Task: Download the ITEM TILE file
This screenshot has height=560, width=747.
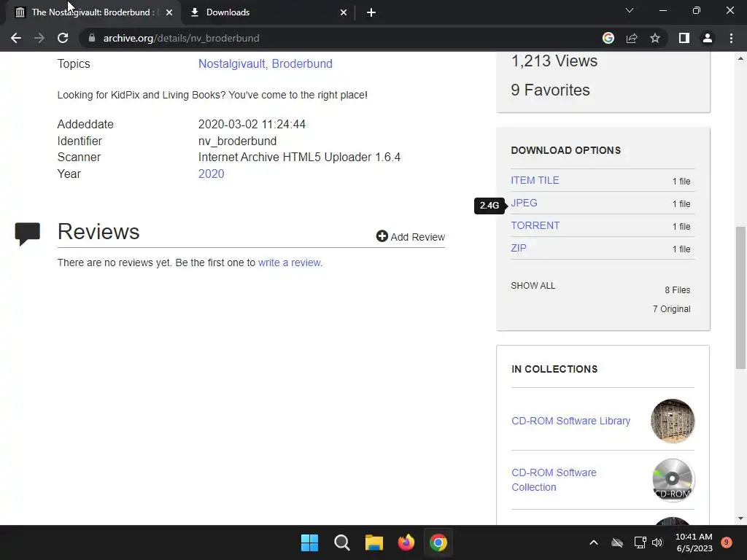Action: (x=535, y=181)
